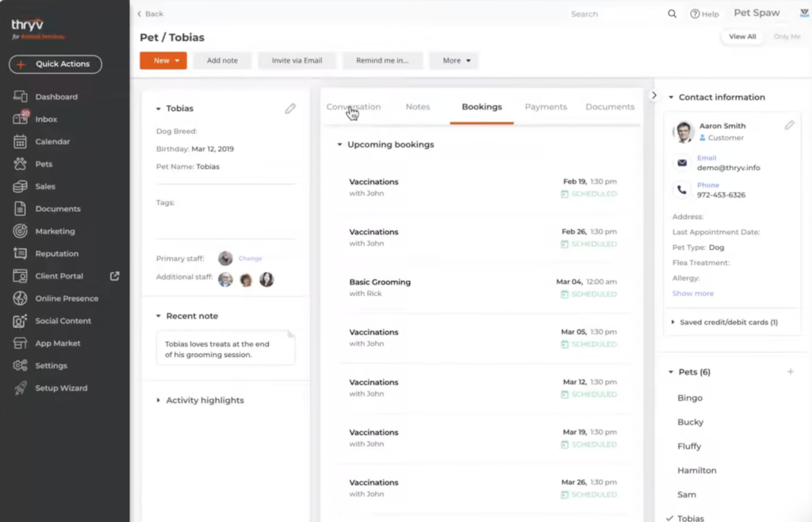This screenshot has height=522, width=812.
Task: Open the Notes tab
Action: (x=418, y=106)
